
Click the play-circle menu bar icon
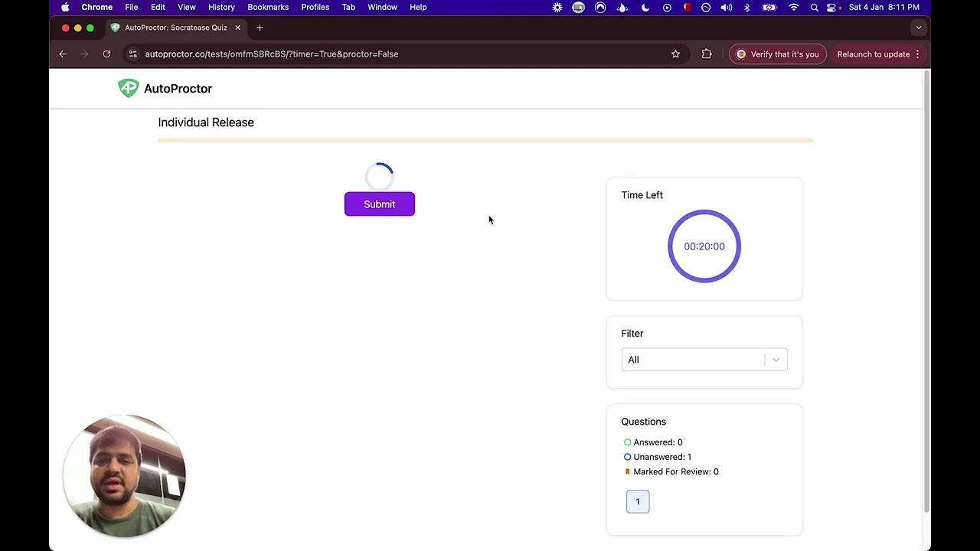[x=667, y=7]
